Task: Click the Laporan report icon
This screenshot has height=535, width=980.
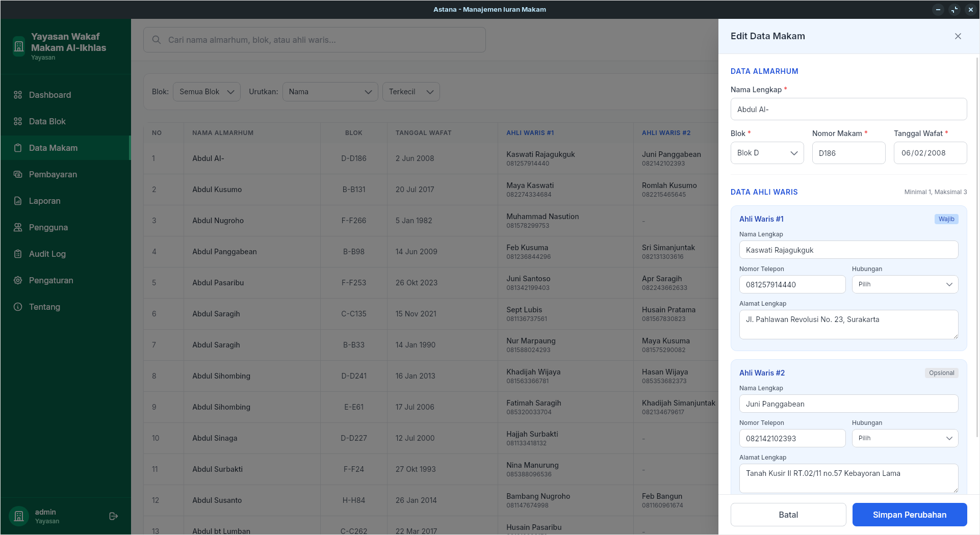Action: (18, 201)
